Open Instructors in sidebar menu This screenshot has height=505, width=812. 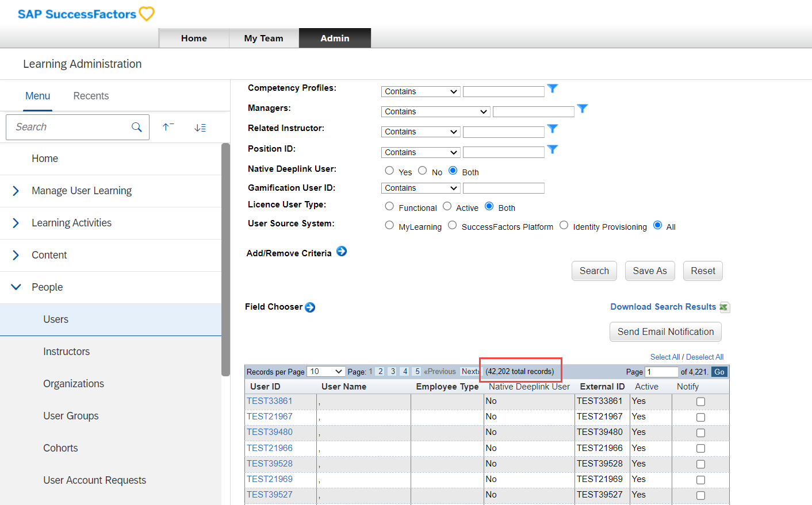click(110, 352)
